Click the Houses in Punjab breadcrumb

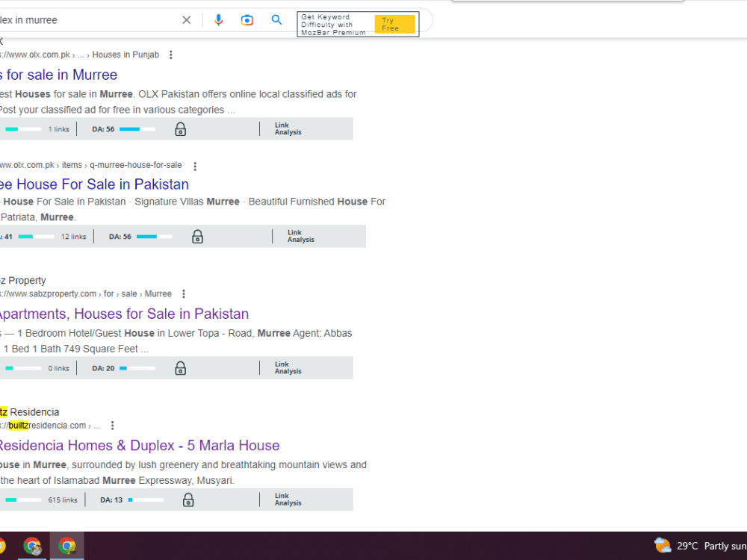coord(125,55)
